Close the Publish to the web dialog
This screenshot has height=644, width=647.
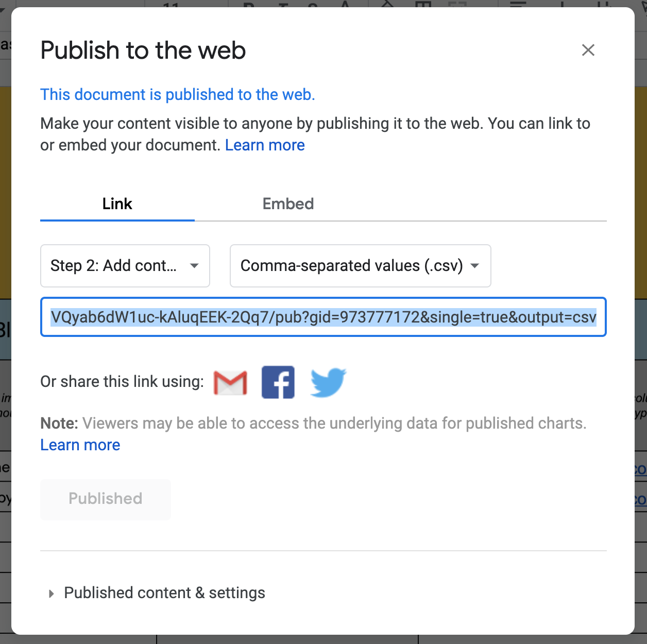[x=588, y=50]
